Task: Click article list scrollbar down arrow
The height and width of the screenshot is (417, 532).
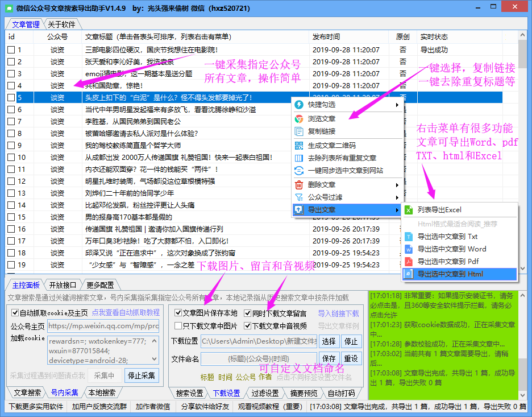Action: (x=522, y=268)
